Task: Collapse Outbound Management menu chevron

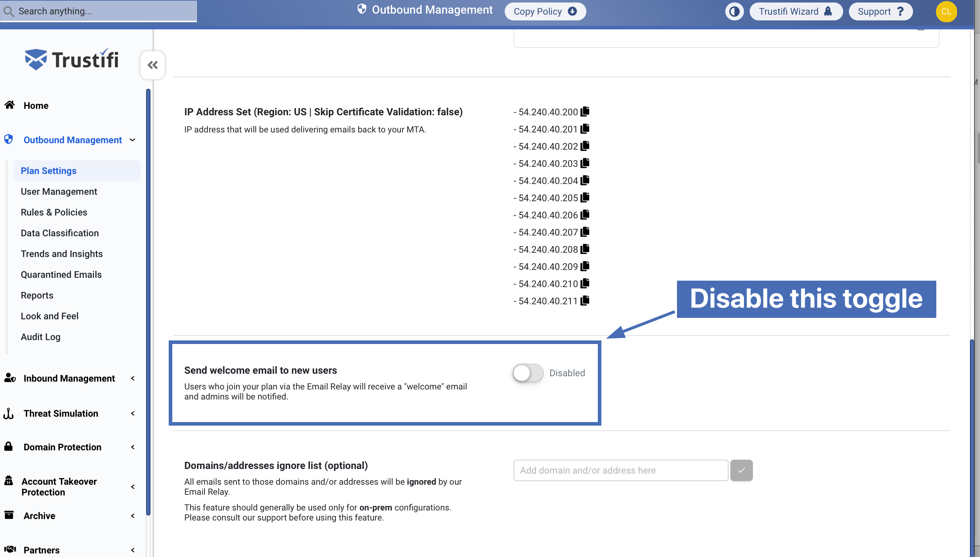Action: tap(133, 140)
